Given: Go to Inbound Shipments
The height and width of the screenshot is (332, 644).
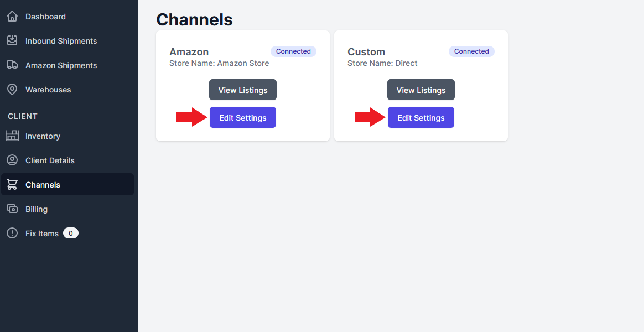Looking at the screenshot, I should [67, 41].
